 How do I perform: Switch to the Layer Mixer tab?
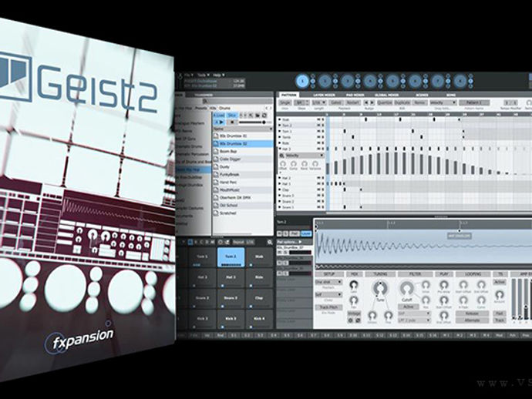click(x=324, y=95)
